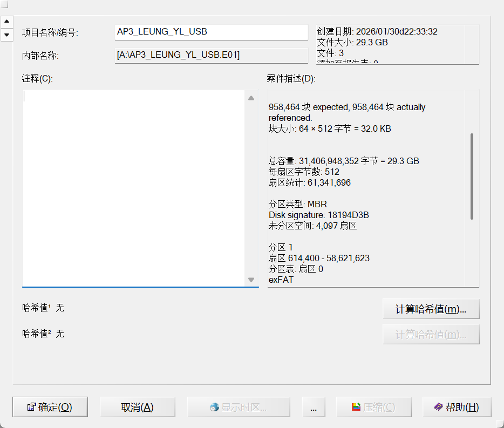Click the 显示时区... button
504x428 pixels.
pyautogui.click(x=239, y=407)
